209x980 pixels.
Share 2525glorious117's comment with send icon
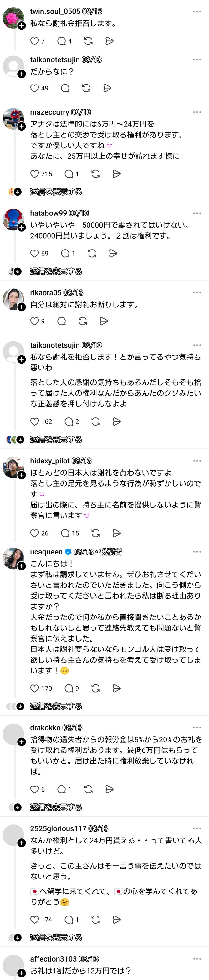(117, 920)
